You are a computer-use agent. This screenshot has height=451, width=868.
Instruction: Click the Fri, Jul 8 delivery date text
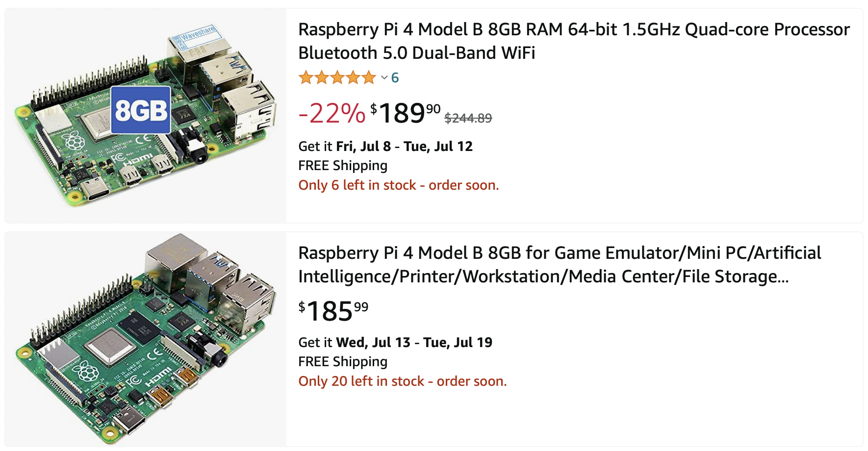pos(363,146)
